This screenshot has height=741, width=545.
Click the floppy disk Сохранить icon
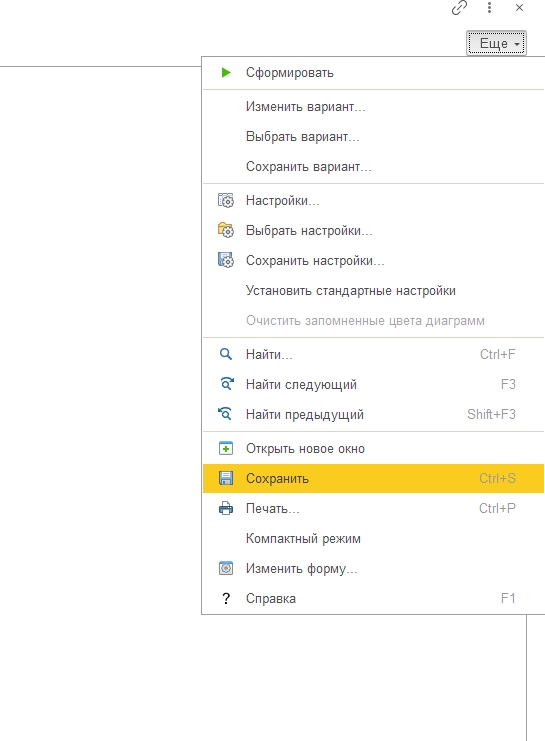[x=226, y=478]
